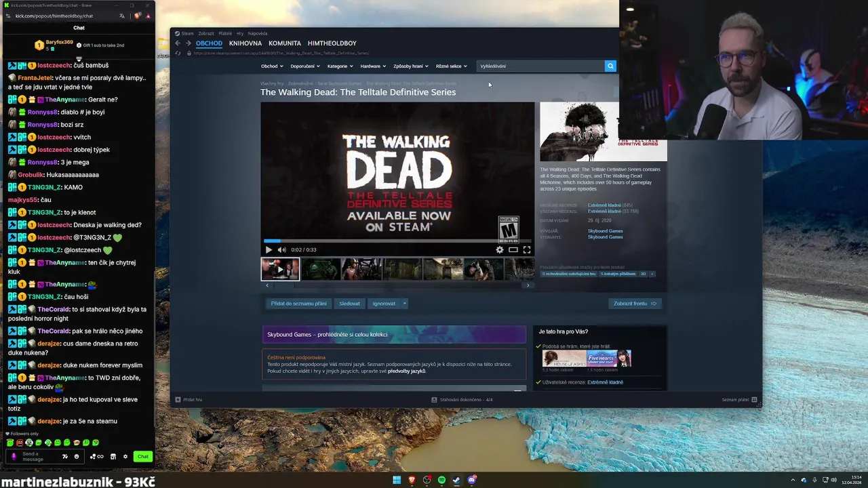
Task: Open the Kick gift shop icon
Action: 113,456
